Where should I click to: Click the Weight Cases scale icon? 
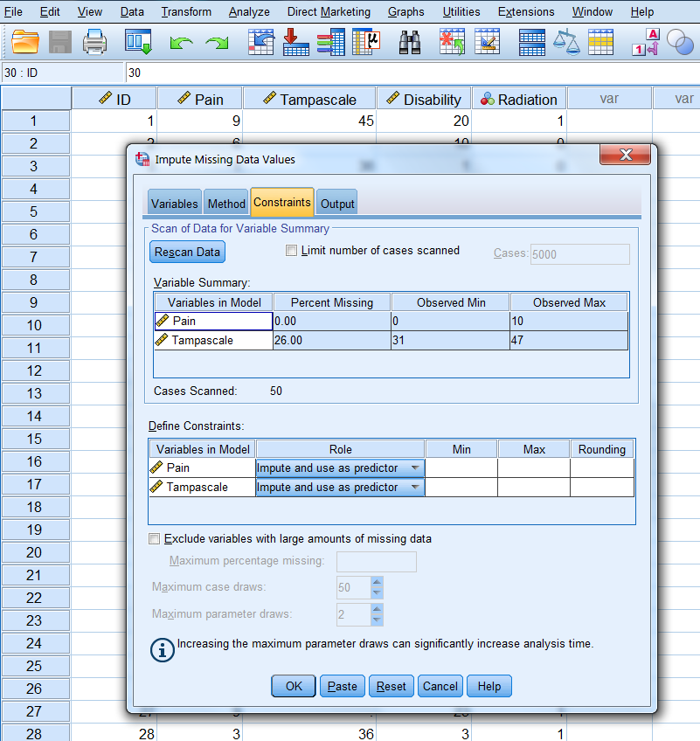[567, 41]
